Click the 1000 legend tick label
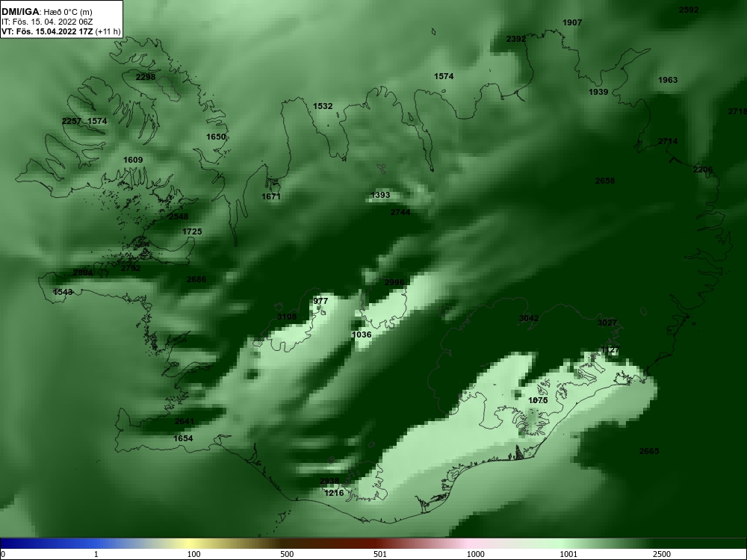 (x=475, y=554)
